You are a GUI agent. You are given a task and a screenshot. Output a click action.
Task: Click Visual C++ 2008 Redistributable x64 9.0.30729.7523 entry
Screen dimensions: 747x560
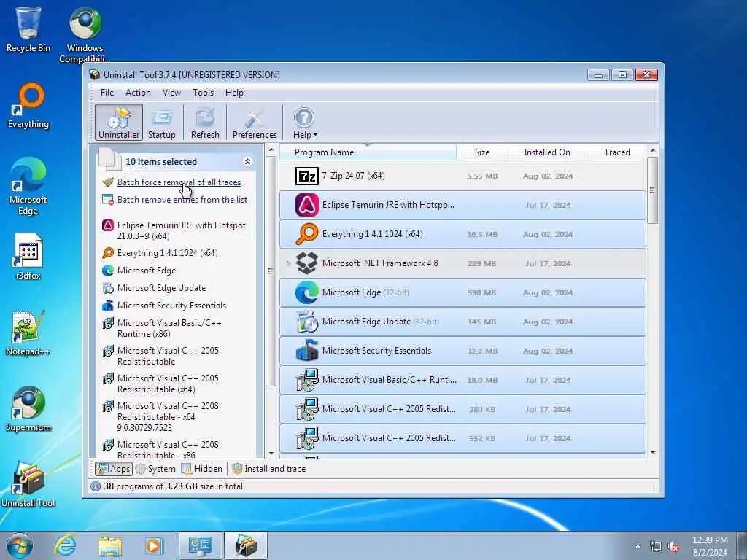click(x=168, y=416)
